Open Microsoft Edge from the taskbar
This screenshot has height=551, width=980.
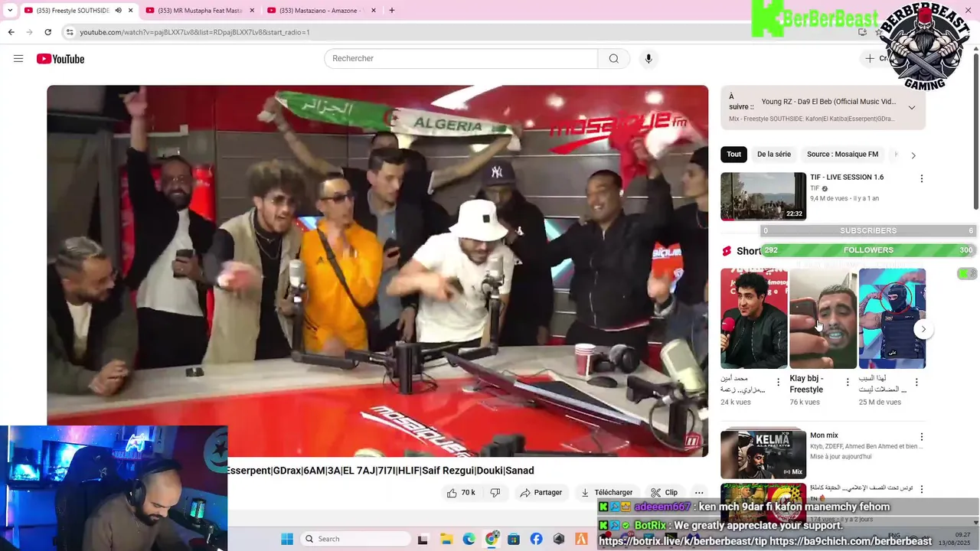click(469, 539)
